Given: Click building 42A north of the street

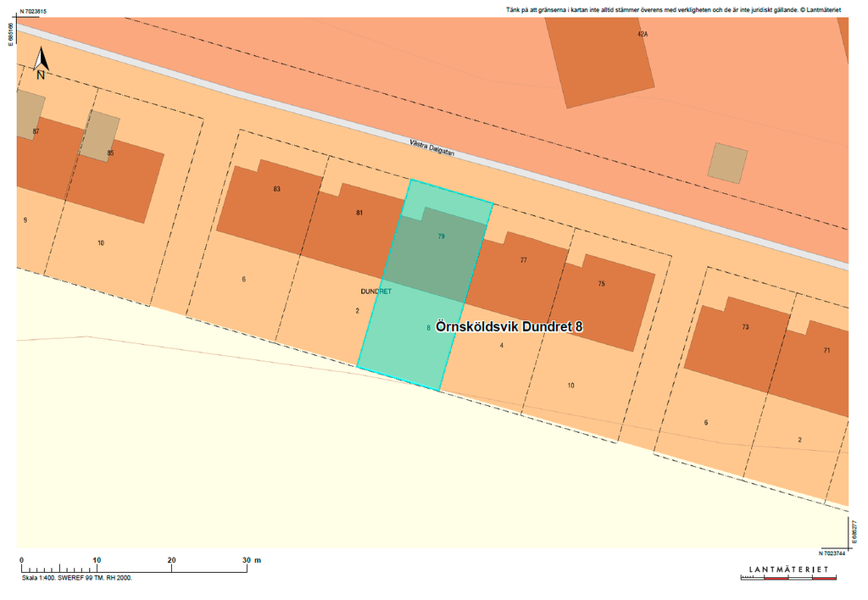Looking at the screenshot, I should tap(642, 34).
